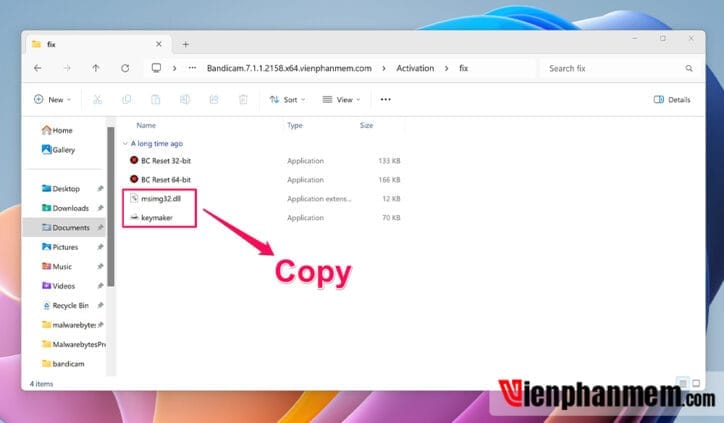Screen dimensions: 724x423
Task: Select the fix tab
Action: 99,44
